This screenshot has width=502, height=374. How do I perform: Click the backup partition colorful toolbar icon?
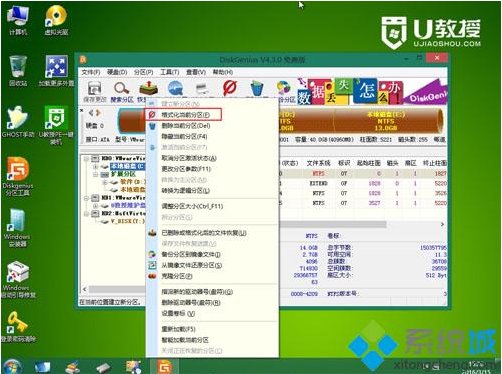(x=283, y=88)
